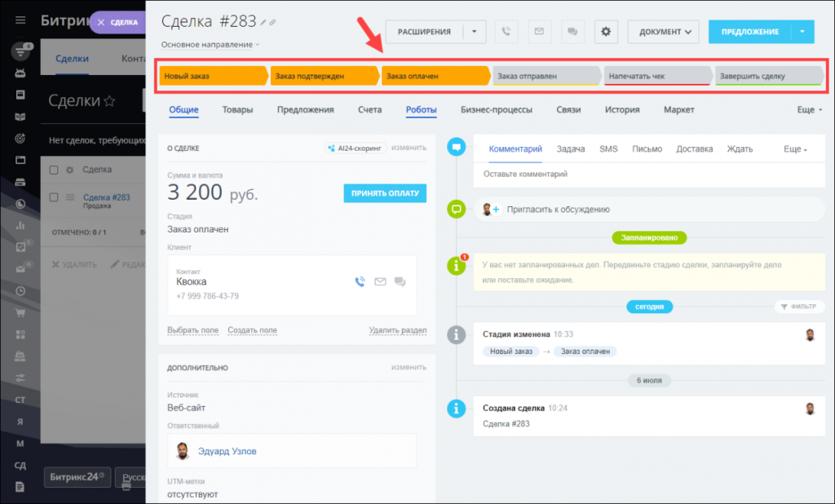Screen dimensions: 835x504
Task: Expand the arrow next to Расширения button
Action: (x=475, y=32)
